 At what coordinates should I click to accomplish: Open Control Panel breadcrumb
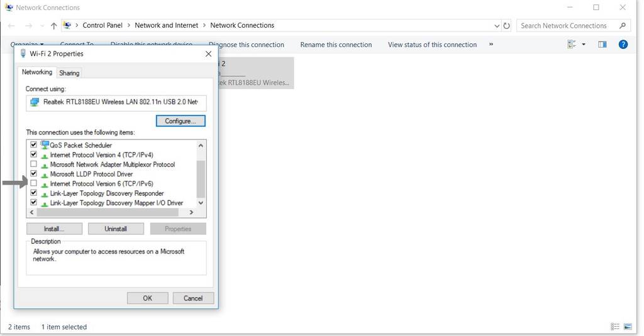click(x=103, y=25)
